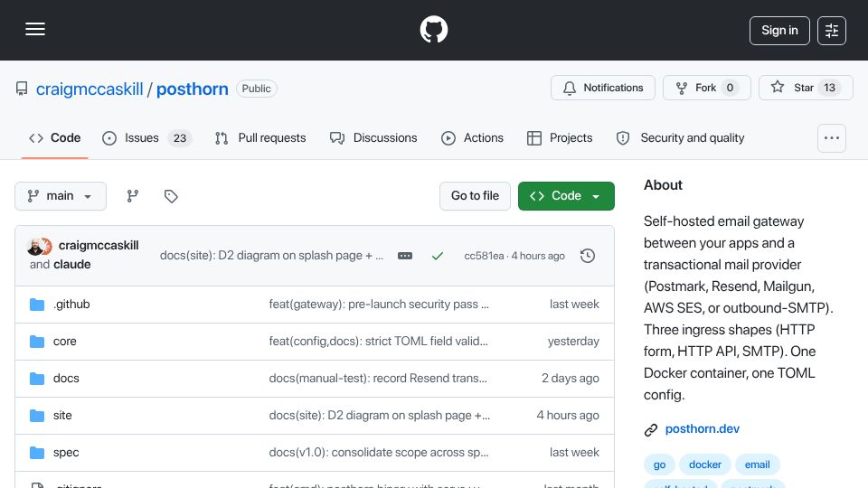Open craigmccaskill commit author link

99,245
